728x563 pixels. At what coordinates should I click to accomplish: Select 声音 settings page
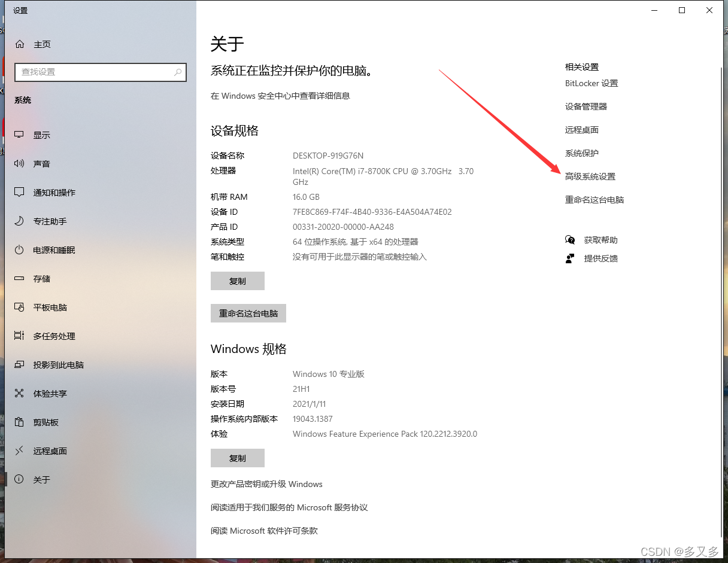(42, 164)
